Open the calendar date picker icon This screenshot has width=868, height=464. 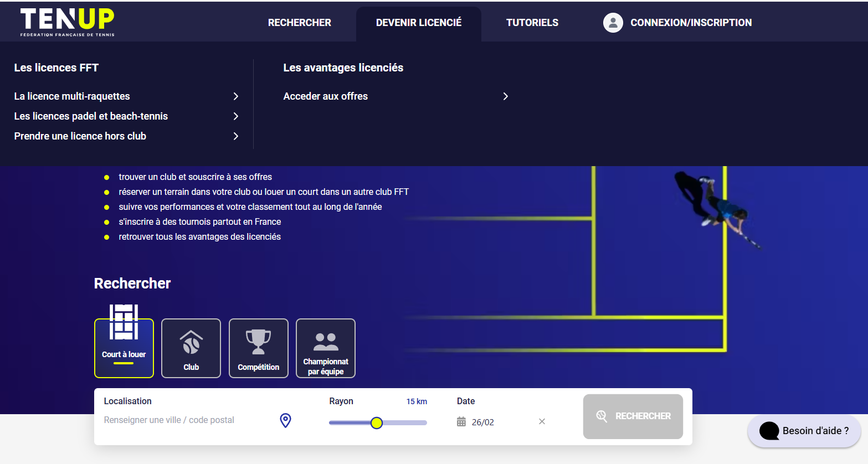(x=461, y=422)
